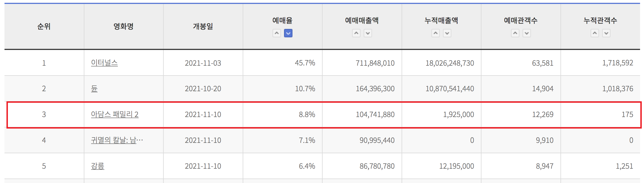Click the 1,925,000 cumulative sales value
Image resolution: width=644 pixels, height=183 pixels.
click(x=459, y=115)
